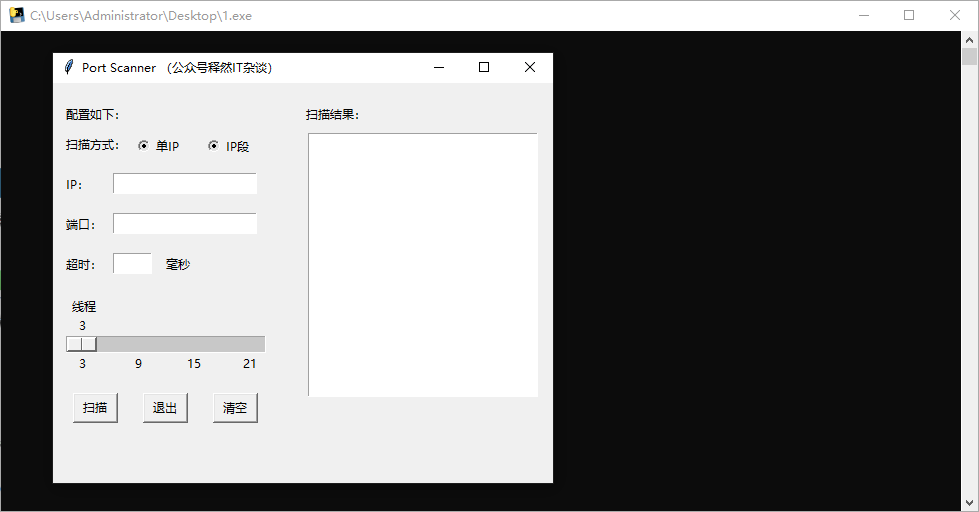The width and height of the screenshot is (979, 512).
Task: Click console scrollbar up arrow
Action: pos(969,40)
